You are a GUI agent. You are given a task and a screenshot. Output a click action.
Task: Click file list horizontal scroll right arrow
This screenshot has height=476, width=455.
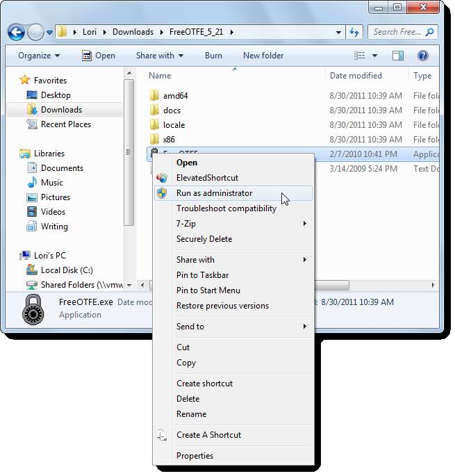(433, 285)
